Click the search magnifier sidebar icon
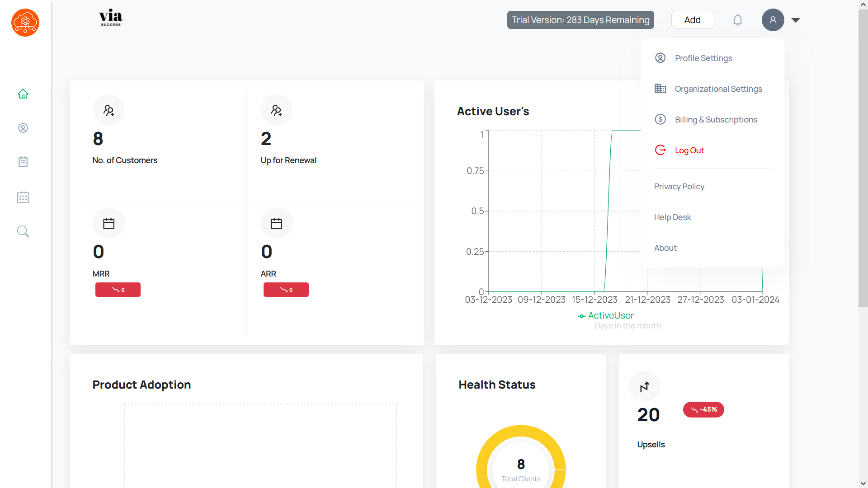This screenshot has width=868, height=488. 23,231
